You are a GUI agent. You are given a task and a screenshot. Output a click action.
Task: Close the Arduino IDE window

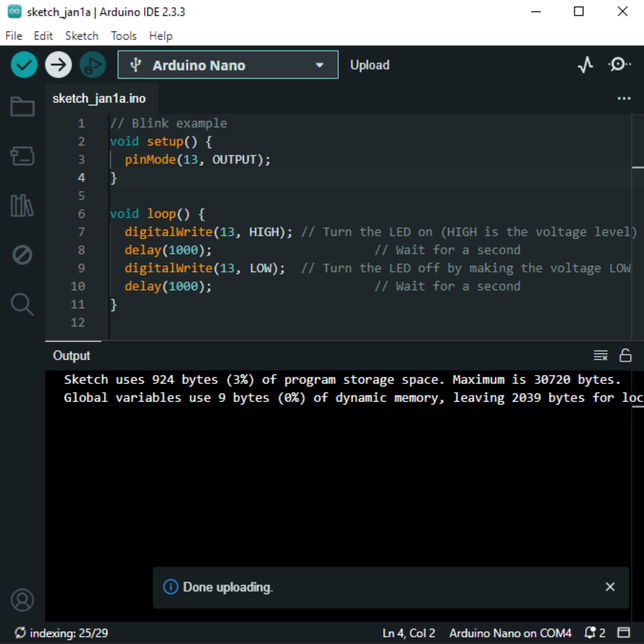(622, 12)
